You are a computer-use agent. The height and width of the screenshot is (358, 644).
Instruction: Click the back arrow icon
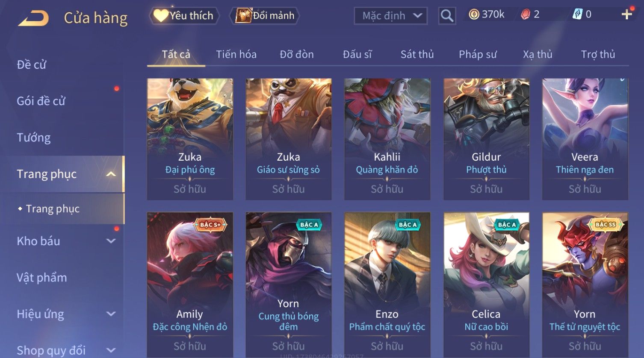point(33,18)
